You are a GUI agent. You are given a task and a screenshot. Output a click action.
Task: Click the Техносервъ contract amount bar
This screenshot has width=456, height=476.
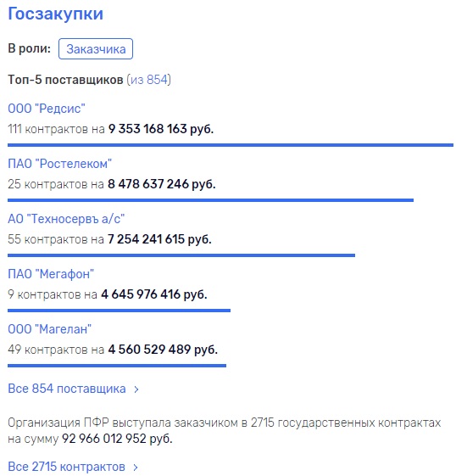[181, 255]
